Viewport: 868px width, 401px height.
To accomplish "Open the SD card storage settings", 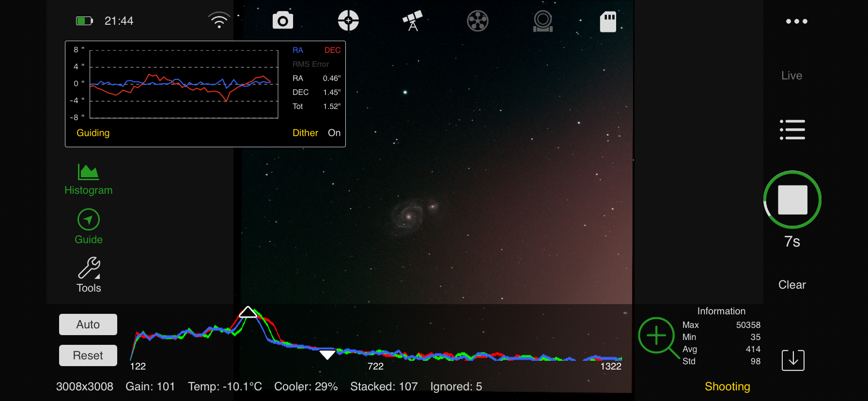I will 608,21.
